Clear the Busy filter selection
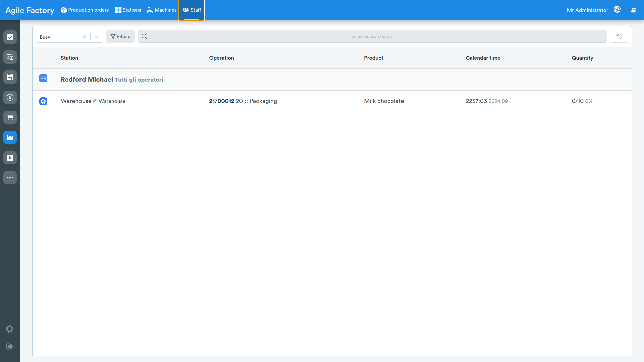 tap(84, 37)
